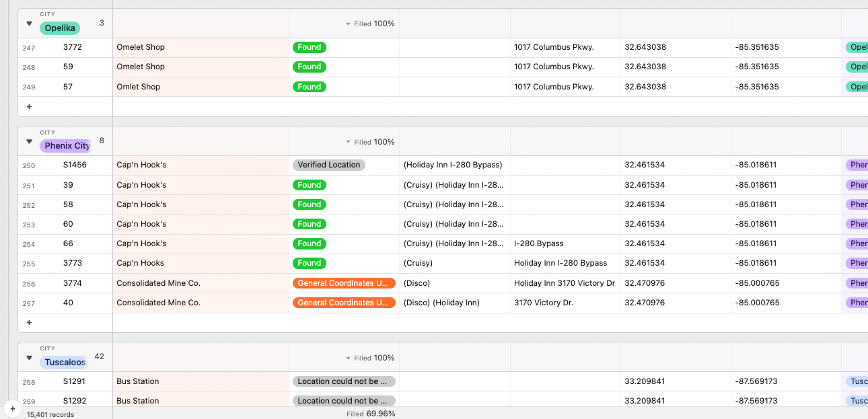This screenshot has width=868, height=419.
Task: Click the plus button beside the record count
Action: (x=12, y=408)
